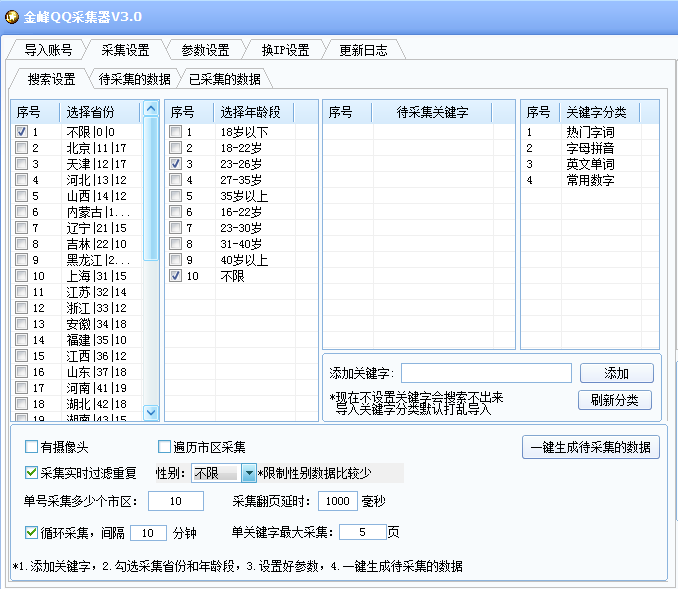Check the 18岁以下 age checkbox

(x=175, y=131)
